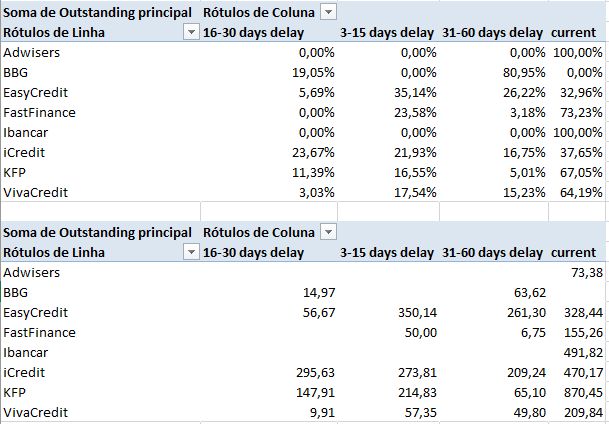The height and width of the screenshot is (424, 609).
Task: Open Rótulos de Linha filter in amounts table
Action: pyautogui.click(x=191, y=252)
